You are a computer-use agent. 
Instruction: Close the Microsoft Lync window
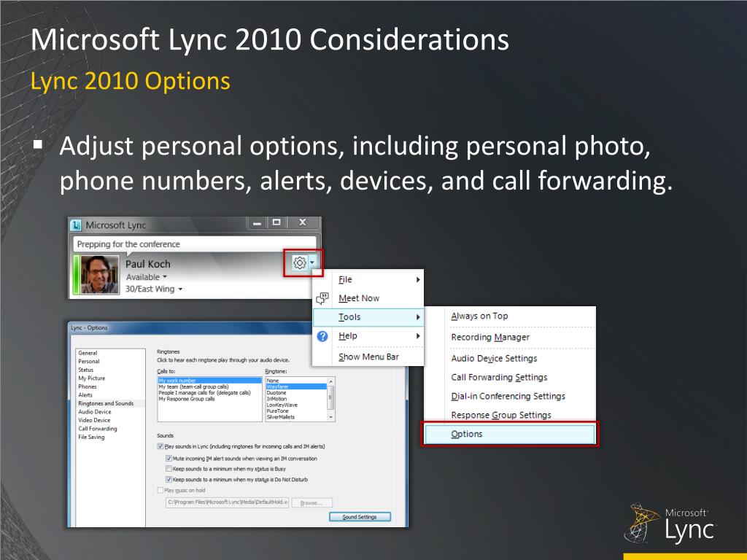[x=303, y=222]
